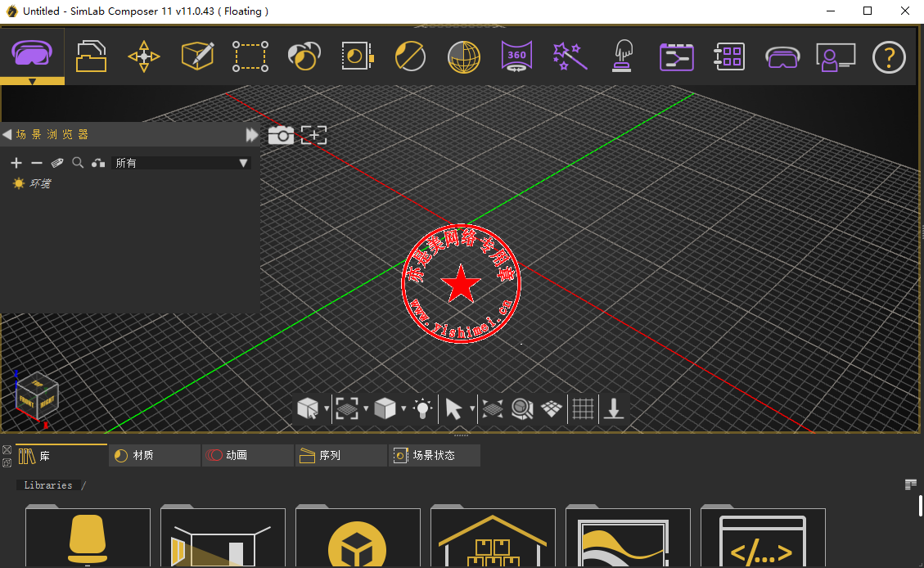Open the 所有 filter dropdown
Screen dimensions: 924x568
pyautogui.click(x=182, y=163)
